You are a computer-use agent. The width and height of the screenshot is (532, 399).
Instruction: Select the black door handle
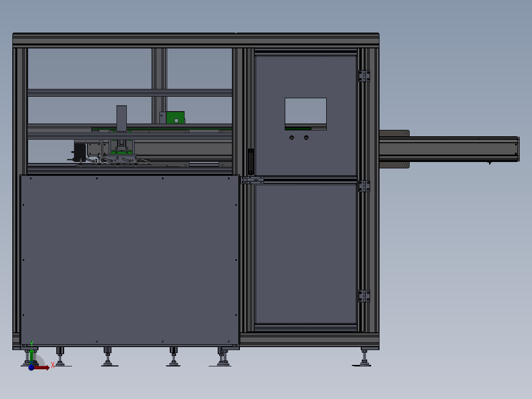251,161
